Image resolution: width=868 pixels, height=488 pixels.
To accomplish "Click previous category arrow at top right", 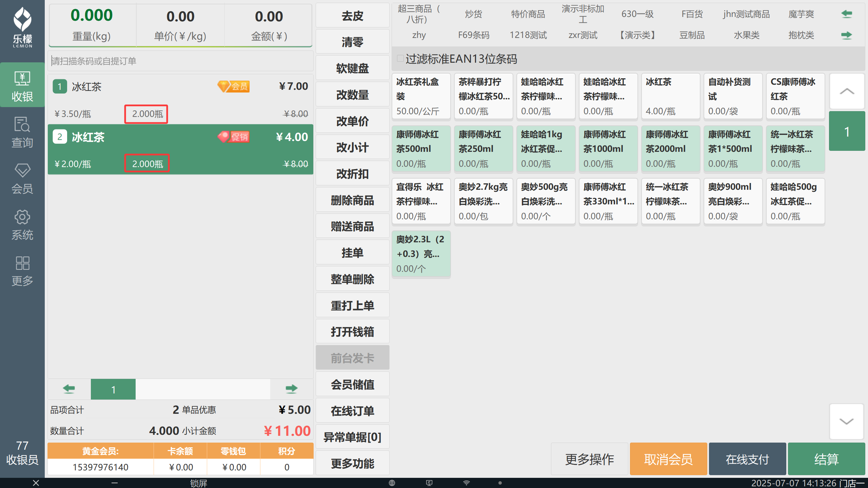I will pos(847,14).
